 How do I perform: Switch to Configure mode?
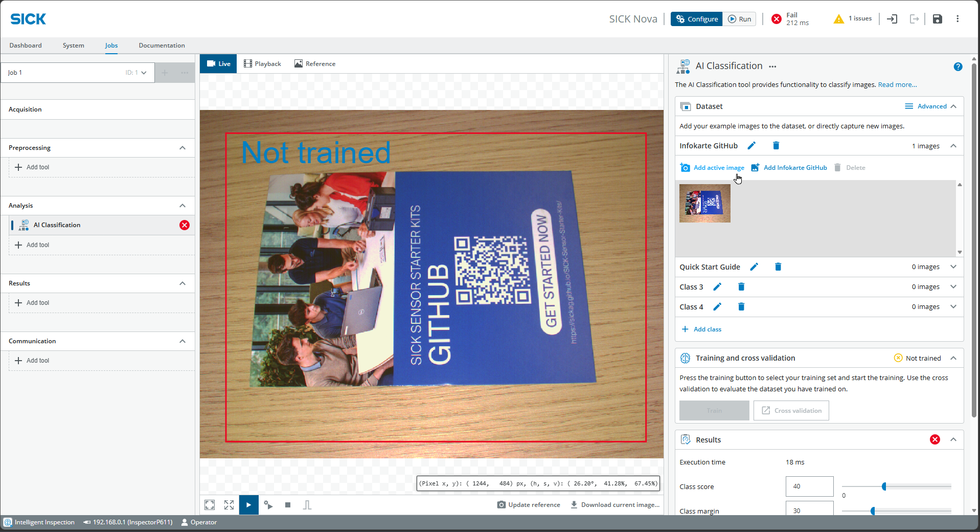click(x=696, y=19)
